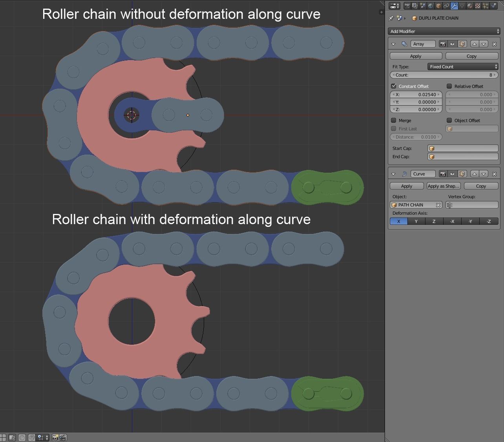This screenshot has height=442, width=504.
Task: Select an object for Start Cap
Action: [x=463, y=148]
